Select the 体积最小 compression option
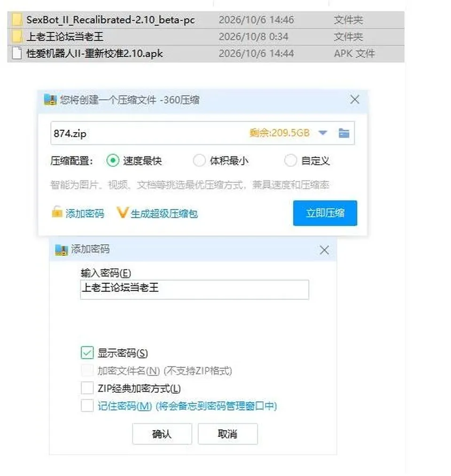 (x=199, y=161)
